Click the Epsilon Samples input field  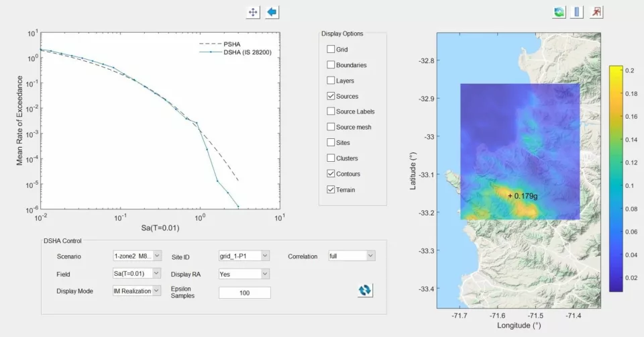tap(244, 293)
